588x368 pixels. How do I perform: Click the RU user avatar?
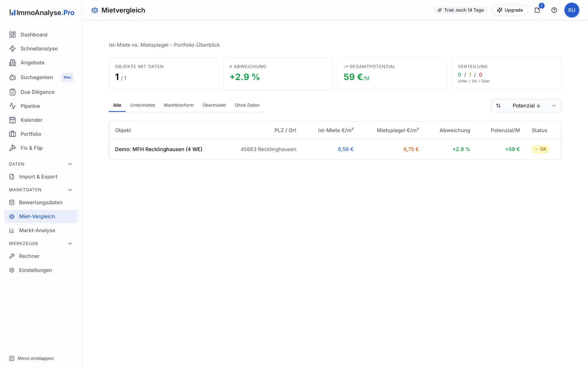[572, 10]
